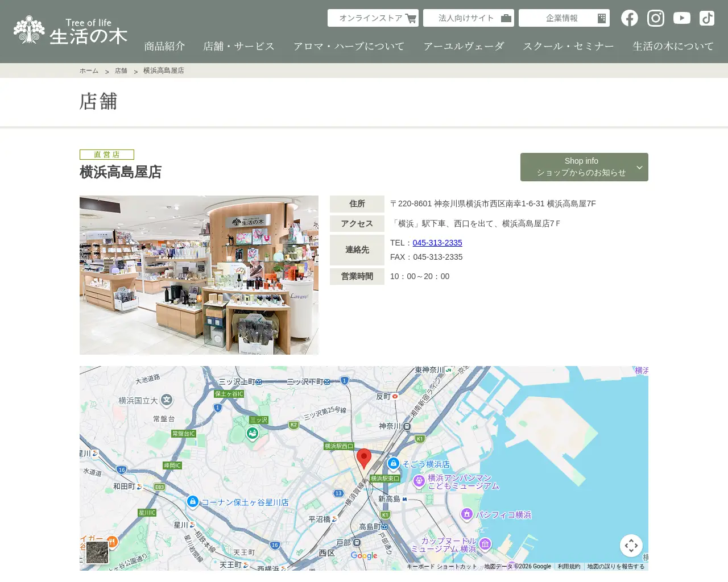Click the FAX:045-313-2335 text

click(427, 257)
